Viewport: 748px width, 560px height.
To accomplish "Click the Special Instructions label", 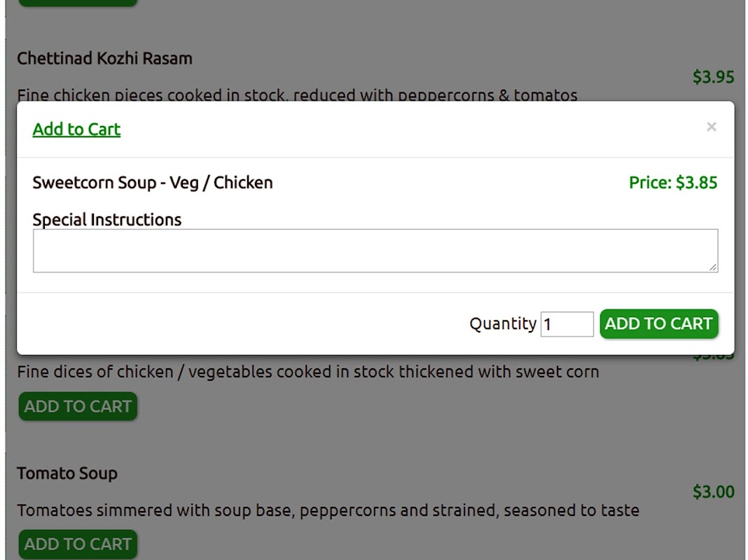I will [106, 220].
